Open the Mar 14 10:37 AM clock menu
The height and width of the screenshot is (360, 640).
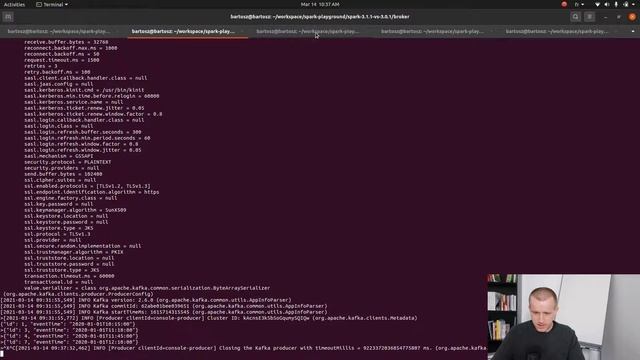point(320,4)
